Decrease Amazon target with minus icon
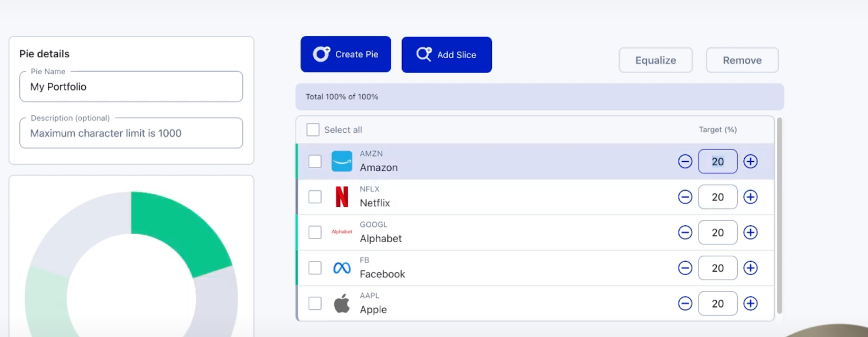868x337 pixels. click(685, 161)
